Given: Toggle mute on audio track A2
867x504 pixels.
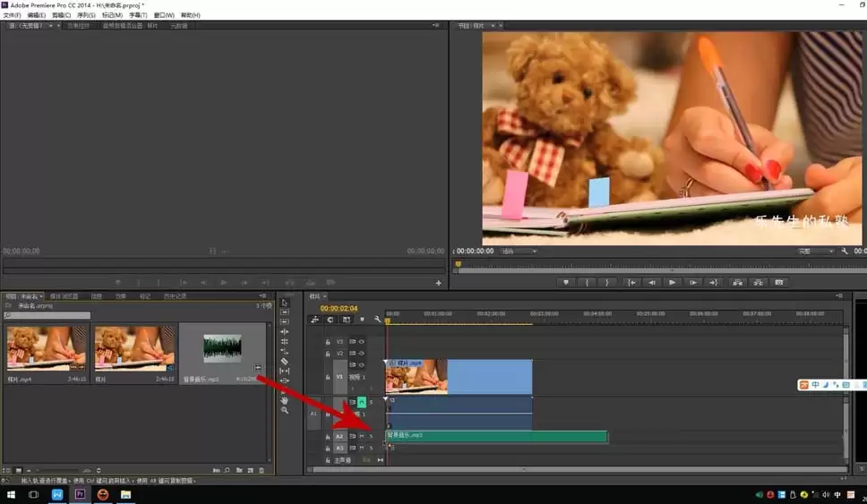Looking at the screenshot, I should pyautogui.click(x=361, y=436).
